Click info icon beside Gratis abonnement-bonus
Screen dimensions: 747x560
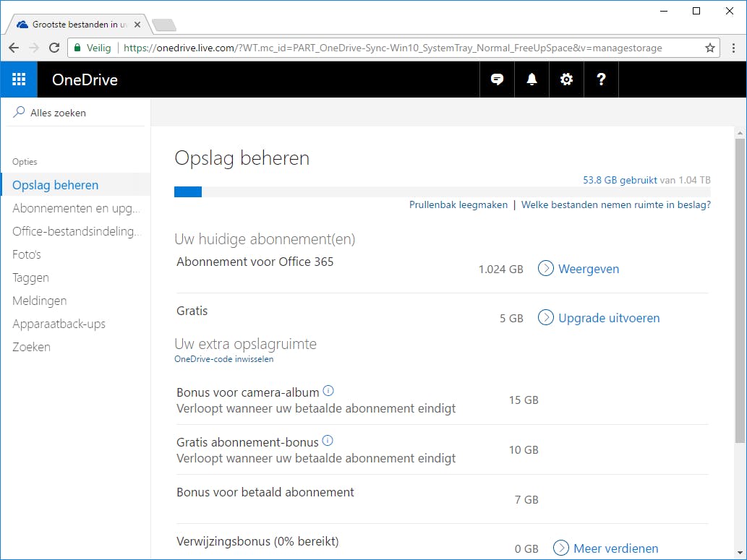pos(328,441)
